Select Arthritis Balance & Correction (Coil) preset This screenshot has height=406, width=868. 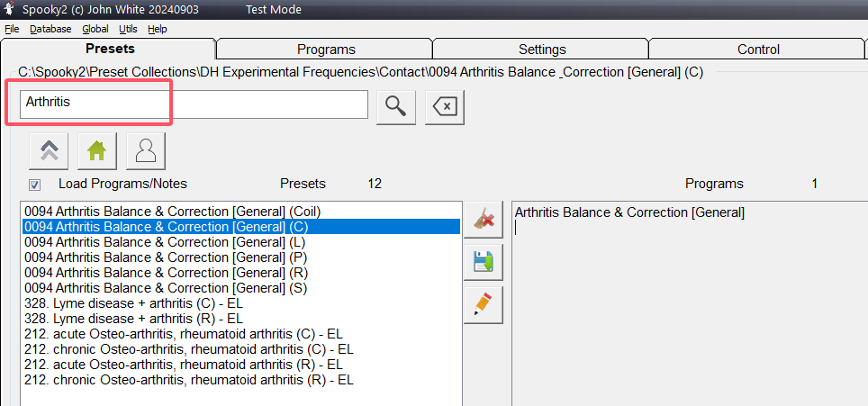coord(173,212)
